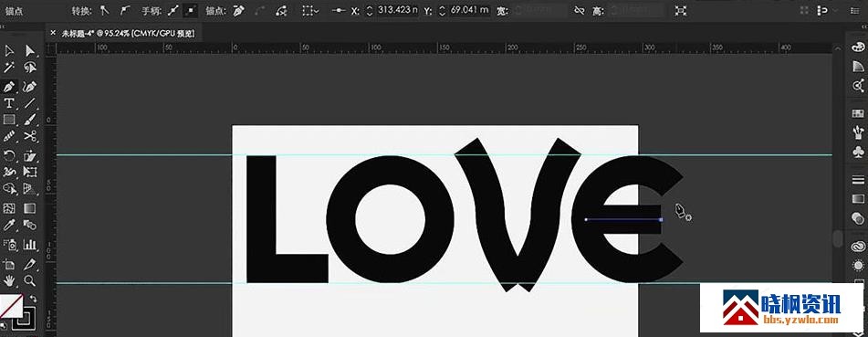Screen dimensions: 868x337
Task: Select the Magic Wand tool
Action: (9, 68)
